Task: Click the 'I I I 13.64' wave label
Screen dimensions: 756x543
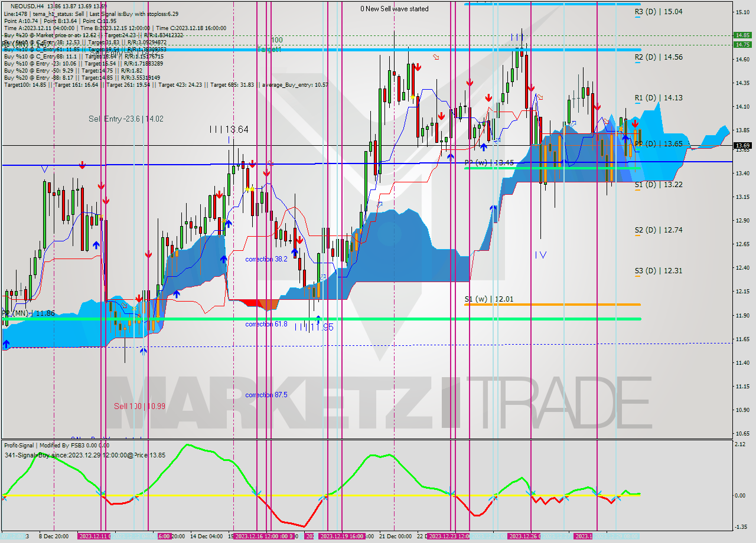Action: 229,129
